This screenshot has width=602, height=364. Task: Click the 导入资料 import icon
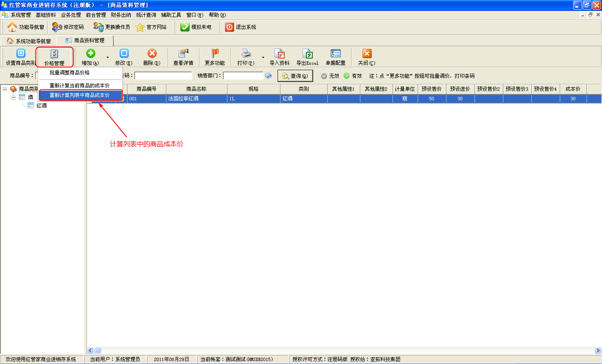coord(279,54)
